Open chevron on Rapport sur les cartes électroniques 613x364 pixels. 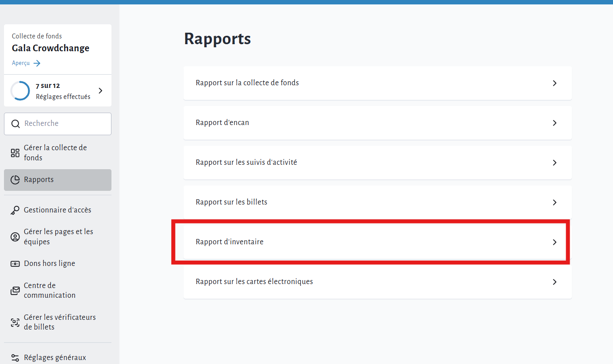pos(555,282)
